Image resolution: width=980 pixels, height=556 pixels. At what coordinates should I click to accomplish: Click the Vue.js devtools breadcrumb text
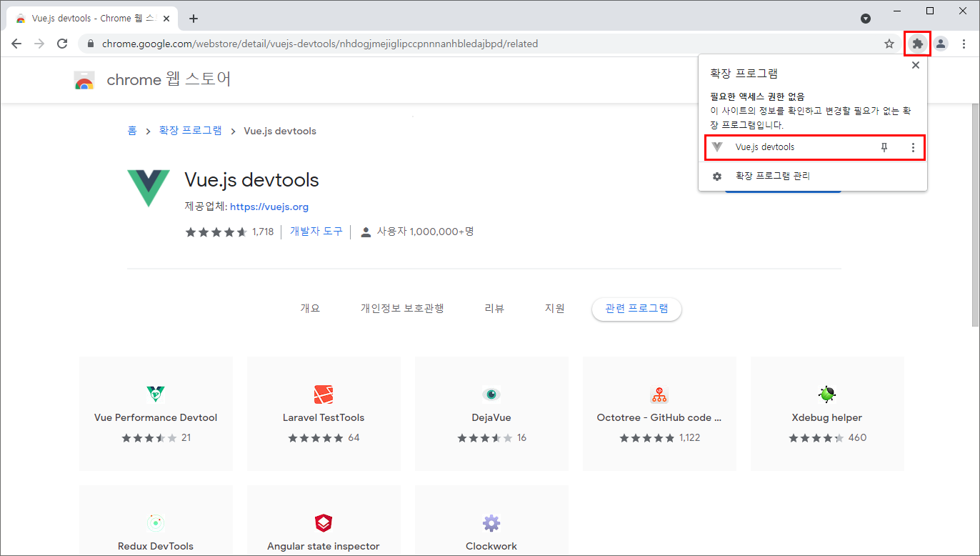[280, 131]
